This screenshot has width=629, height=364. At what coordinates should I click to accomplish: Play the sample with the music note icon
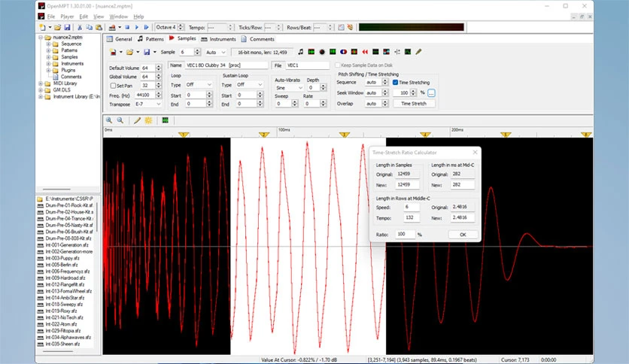[301, 52]
